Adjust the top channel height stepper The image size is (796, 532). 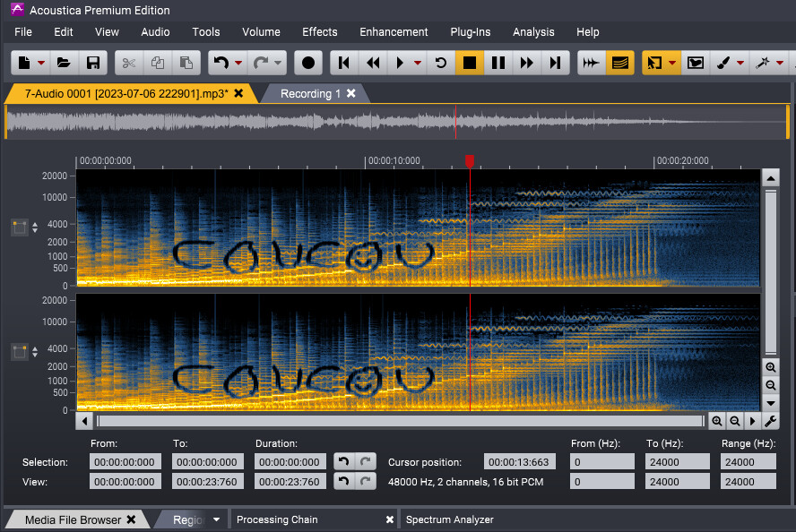[x=35, y=227]
